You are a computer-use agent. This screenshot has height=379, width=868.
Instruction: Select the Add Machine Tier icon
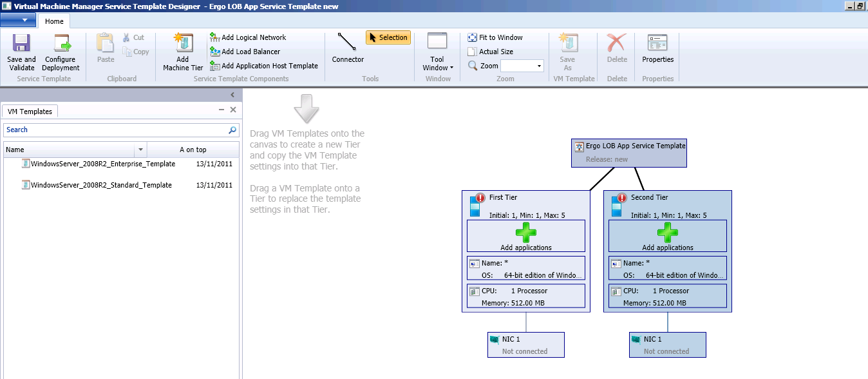[182, 48]
